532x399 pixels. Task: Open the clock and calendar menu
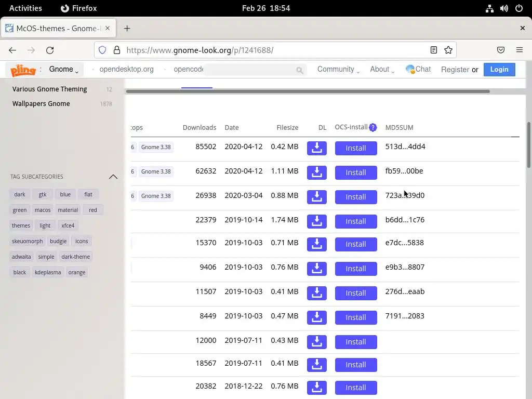[266, 8]
